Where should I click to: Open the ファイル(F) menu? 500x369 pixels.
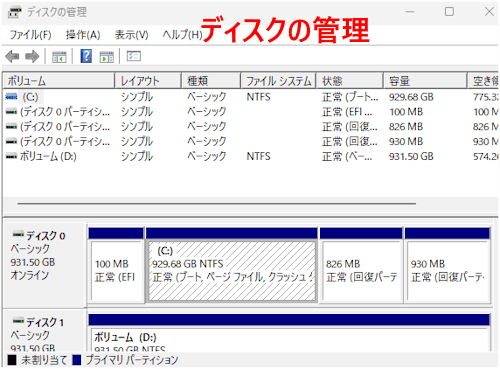tap(30, 35)
